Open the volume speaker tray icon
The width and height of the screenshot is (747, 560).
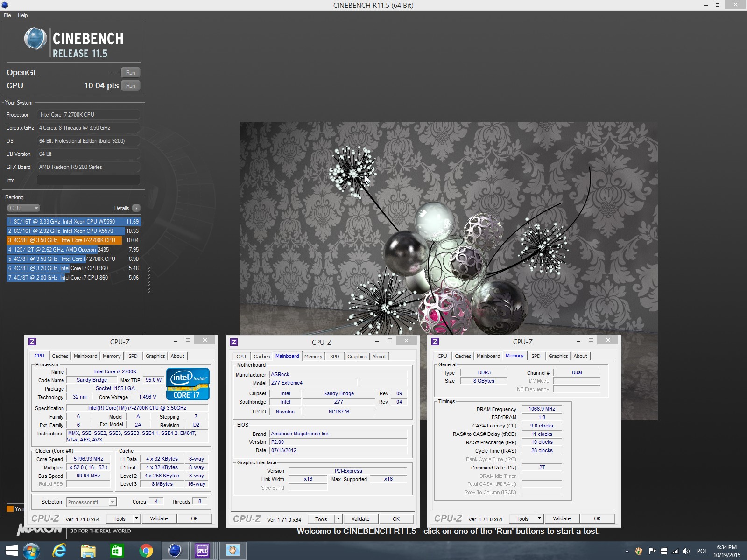686,551
